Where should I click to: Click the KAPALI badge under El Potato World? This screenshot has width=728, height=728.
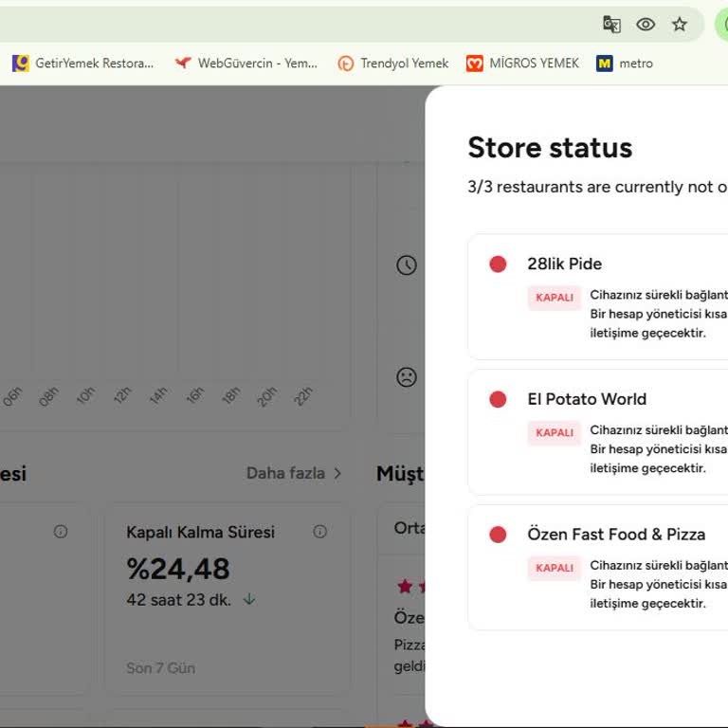555,433
